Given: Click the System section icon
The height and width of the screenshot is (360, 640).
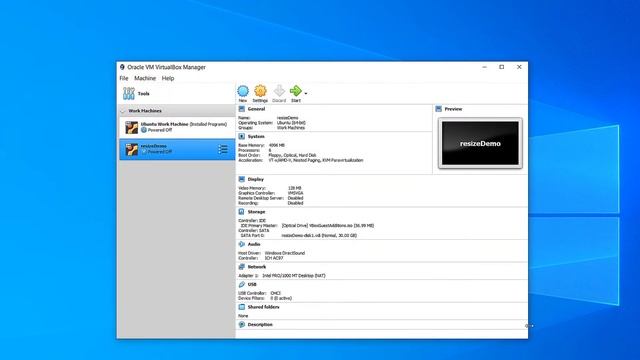Looking at the screenshot, I should point(242,136).
